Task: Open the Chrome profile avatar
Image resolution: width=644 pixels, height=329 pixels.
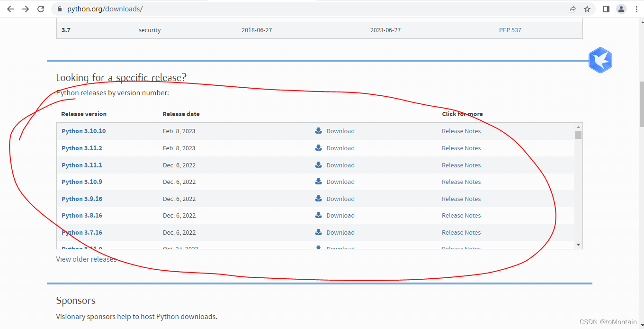Action: pyautogui.click(x=621, y=9)
